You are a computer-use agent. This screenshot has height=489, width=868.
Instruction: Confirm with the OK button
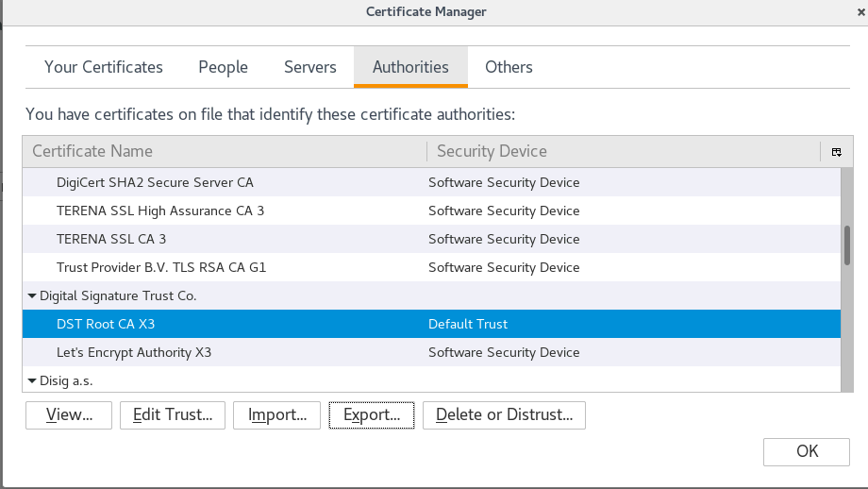click(x=807, y=451)
